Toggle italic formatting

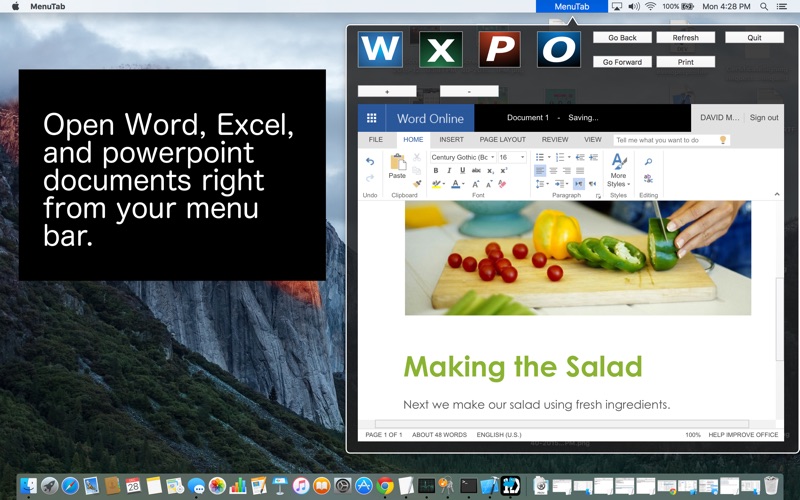(x=449, y=170)
